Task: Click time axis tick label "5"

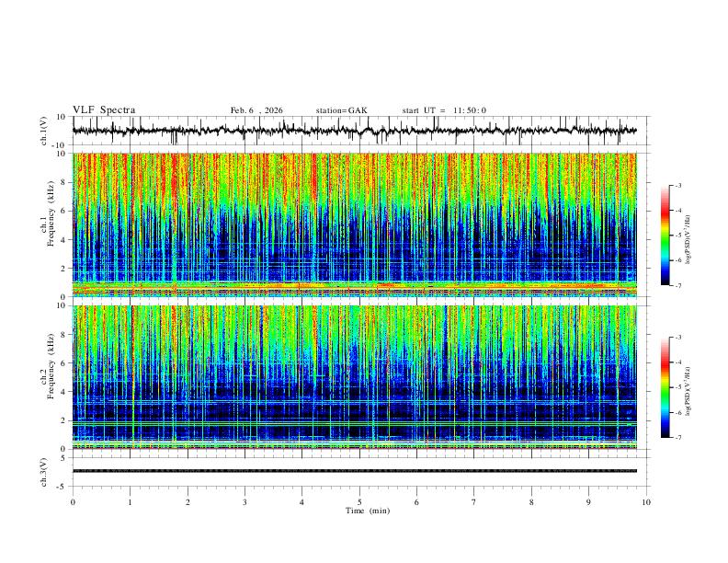Action: 359,502
